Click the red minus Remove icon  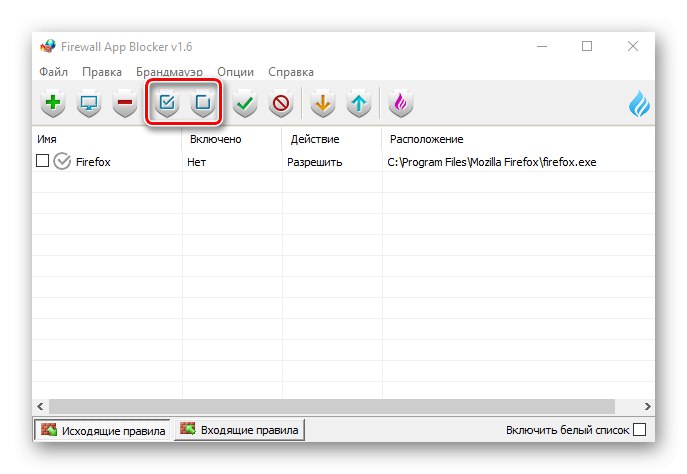125,103
